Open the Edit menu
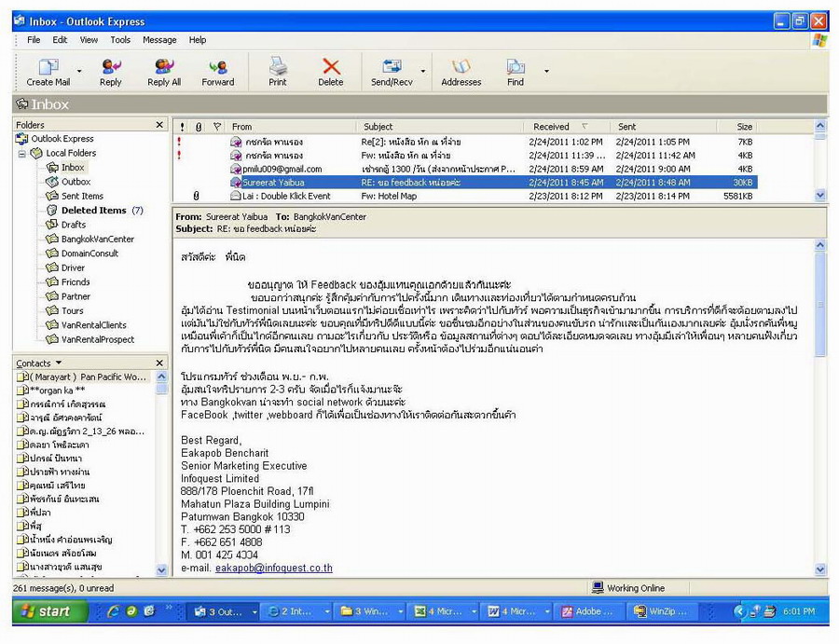839x644 pixels. 60,39
